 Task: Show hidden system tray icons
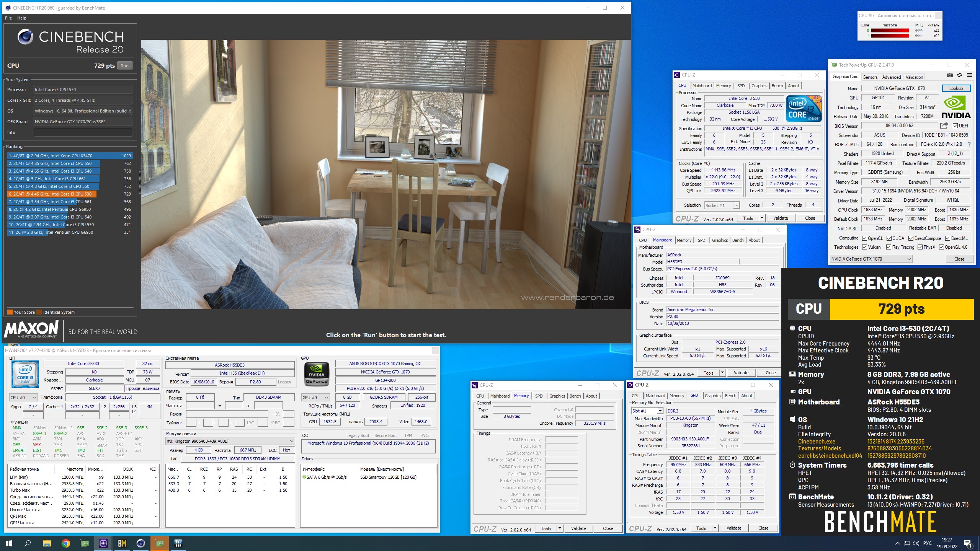coord(897,543)
